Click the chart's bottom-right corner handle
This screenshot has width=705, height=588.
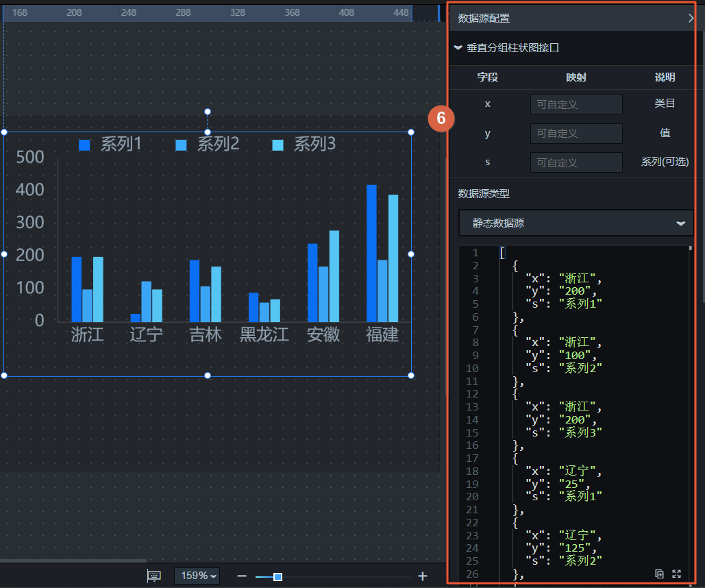pos(411,375)
